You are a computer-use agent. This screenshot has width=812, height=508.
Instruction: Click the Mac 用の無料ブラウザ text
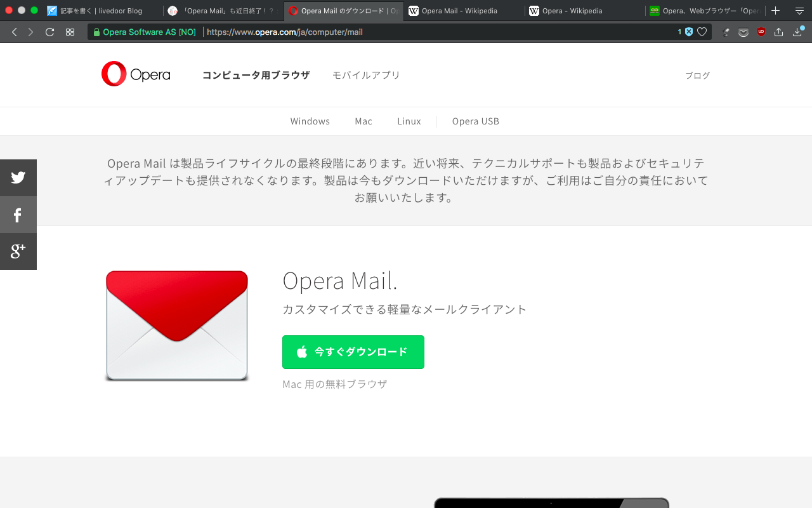[335, 384]
